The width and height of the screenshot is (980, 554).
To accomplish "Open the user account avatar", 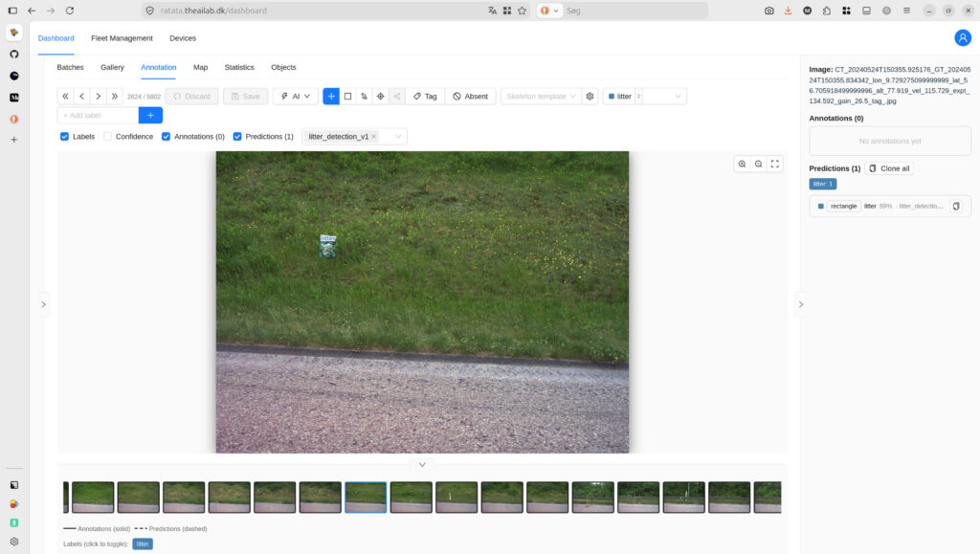I will [963, 38].
